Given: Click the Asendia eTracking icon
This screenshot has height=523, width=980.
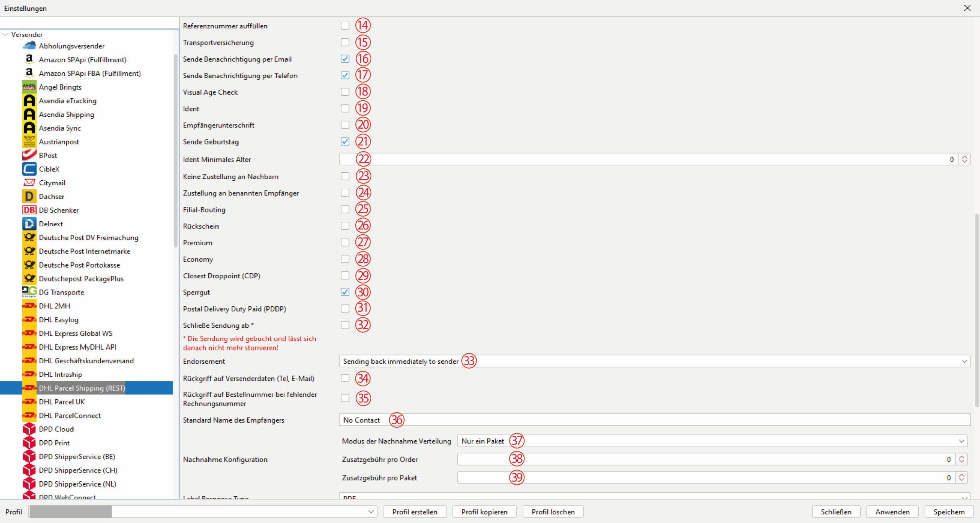Looking at the screenshot, I should click(29, 101).
